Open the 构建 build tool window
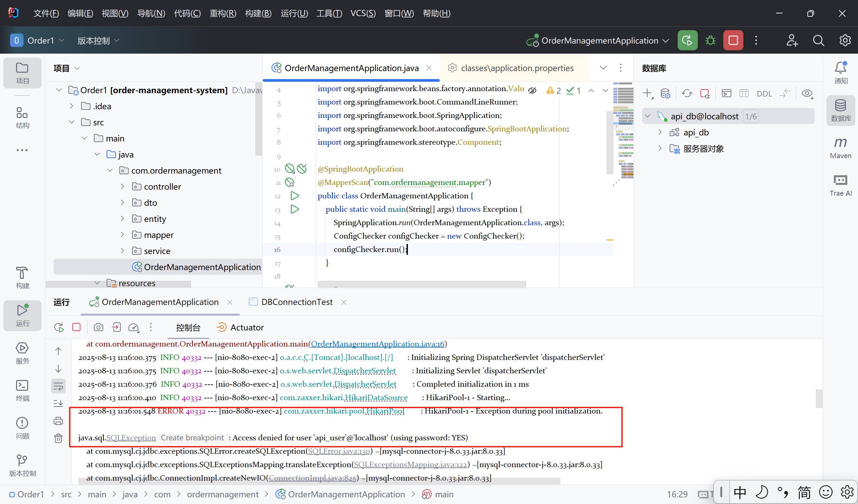Screen dimensions: 858x504 pyautogui.click(x=22, y=277)
